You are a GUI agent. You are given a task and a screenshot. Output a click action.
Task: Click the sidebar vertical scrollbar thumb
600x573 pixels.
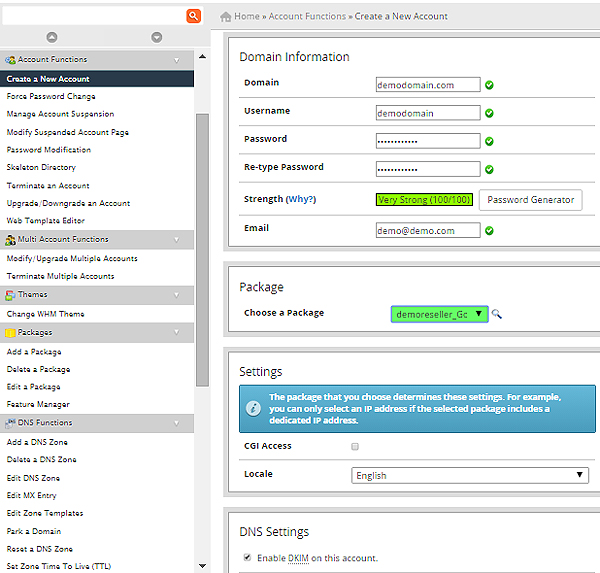point(202,250)
